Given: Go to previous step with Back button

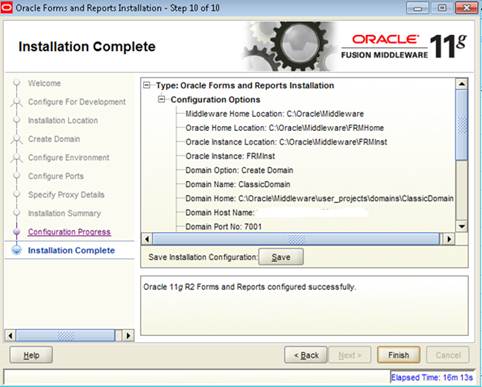Looking at the screenshot, I should [306, 355].
